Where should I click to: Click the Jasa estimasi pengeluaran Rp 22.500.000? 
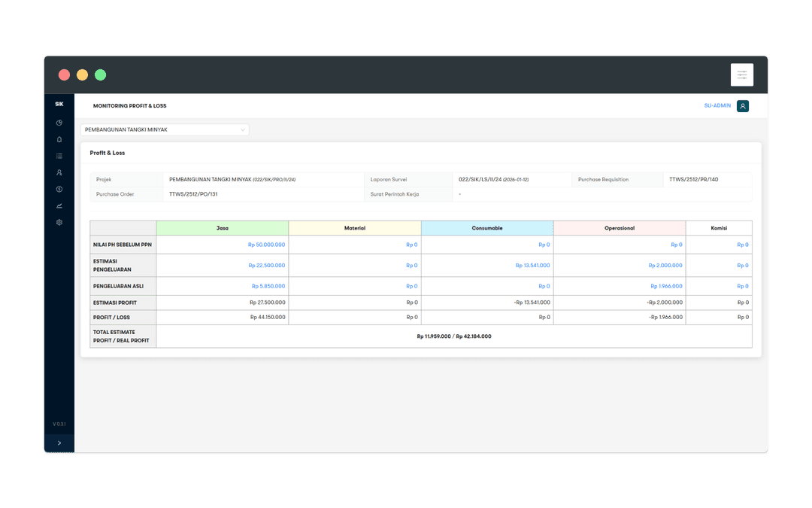point(267,266)
